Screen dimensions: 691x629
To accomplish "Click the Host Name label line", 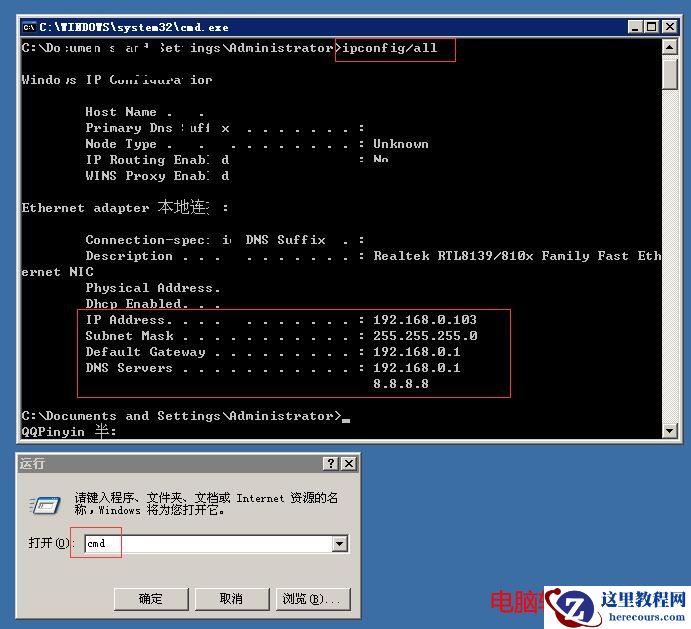I will tap(145, 112).
